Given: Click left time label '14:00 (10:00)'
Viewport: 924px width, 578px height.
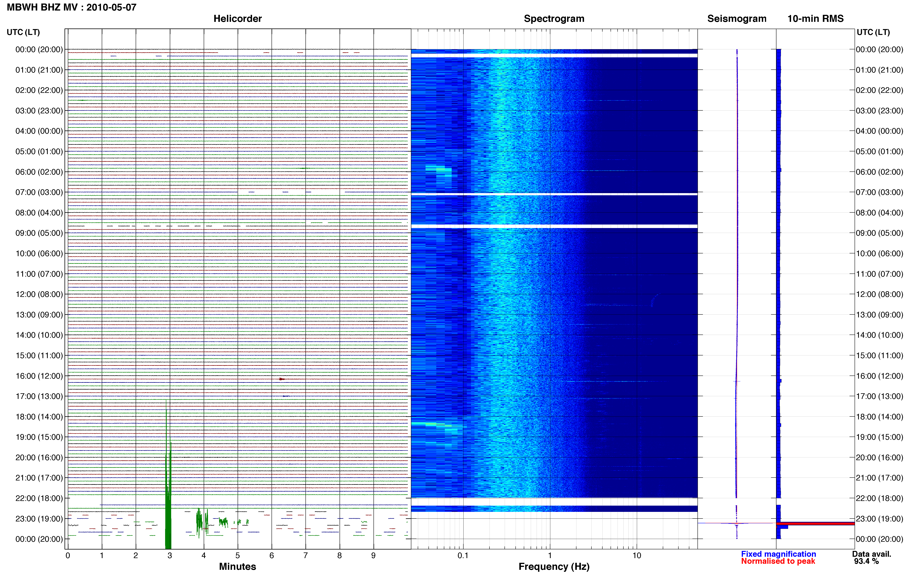Looking at the screenshot, I should [39, 335].
